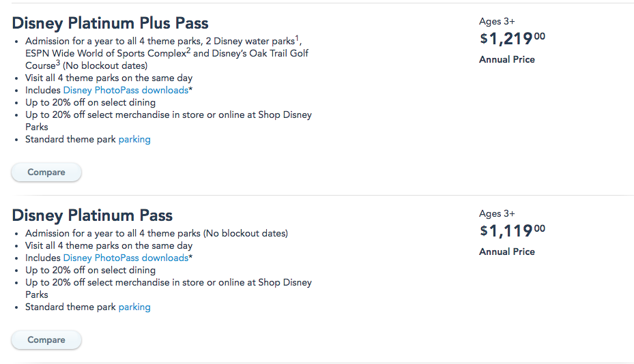Click the $1,219 price amount

[x=513, y=38]
